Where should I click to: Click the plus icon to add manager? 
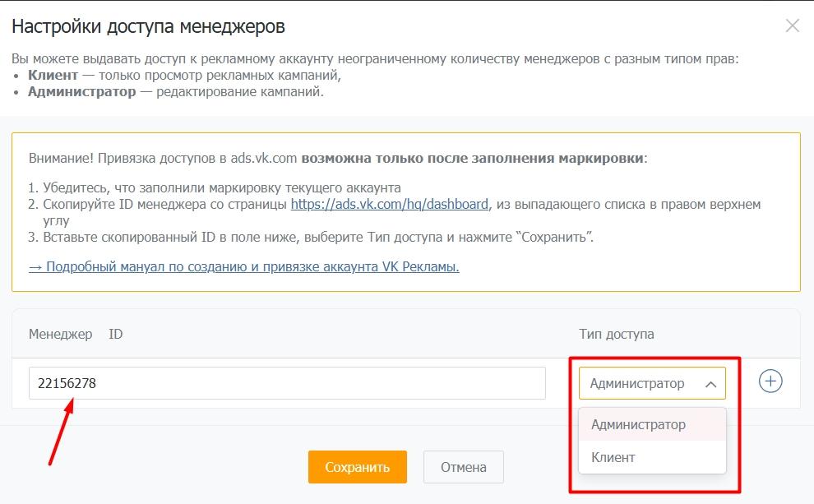(x=770, y=381)
